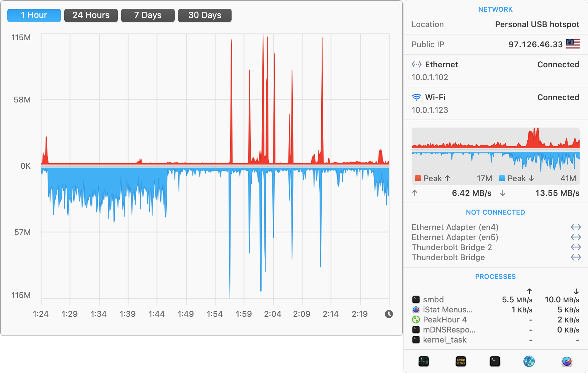Select the PeakHour 4 process row

point(495,319)
